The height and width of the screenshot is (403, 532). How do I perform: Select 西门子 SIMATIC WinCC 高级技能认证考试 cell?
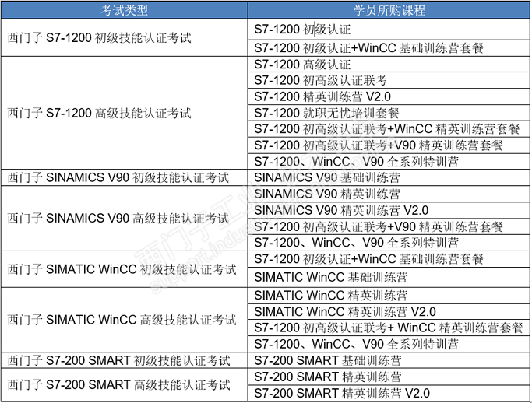tap(124, 320)
